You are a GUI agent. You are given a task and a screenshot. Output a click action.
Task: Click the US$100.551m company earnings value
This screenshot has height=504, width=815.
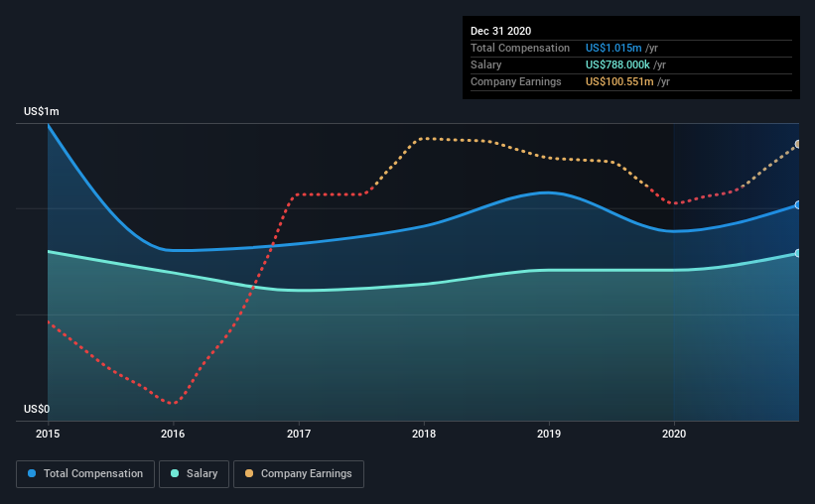click(x=619, y=81)
